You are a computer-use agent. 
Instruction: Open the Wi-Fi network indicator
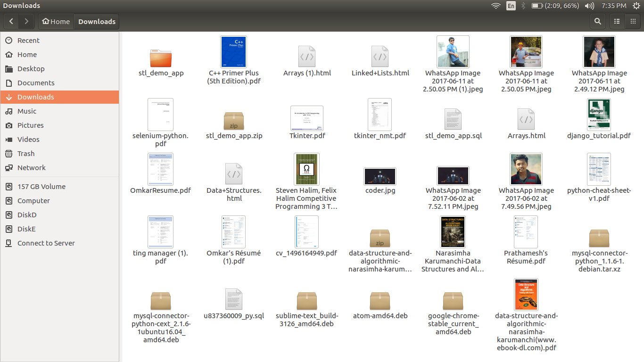(x=495, y=6)
